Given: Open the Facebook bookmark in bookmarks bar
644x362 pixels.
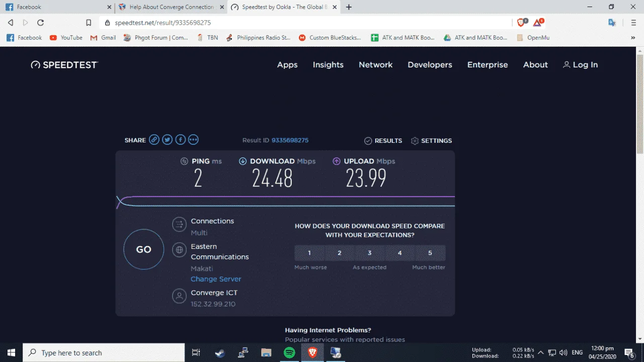Looking at the screenshot, I should point(24,38).
